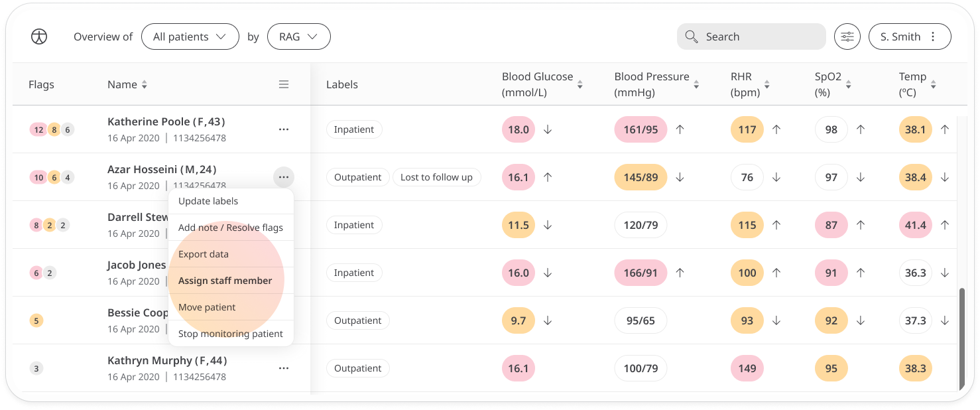Click the downward trend arrow next to 9.7

click(x=547, y=320)
